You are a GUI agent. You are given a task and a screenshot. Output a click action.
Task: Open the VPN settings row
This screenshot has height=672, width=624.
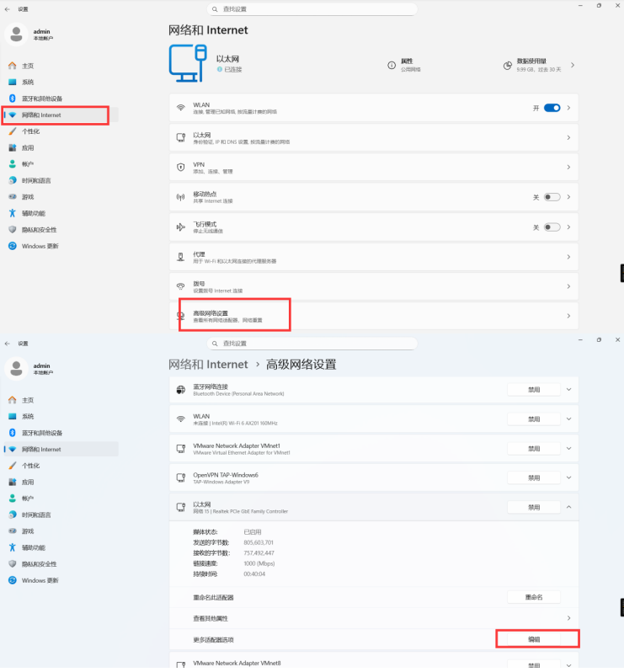[374, 167]
